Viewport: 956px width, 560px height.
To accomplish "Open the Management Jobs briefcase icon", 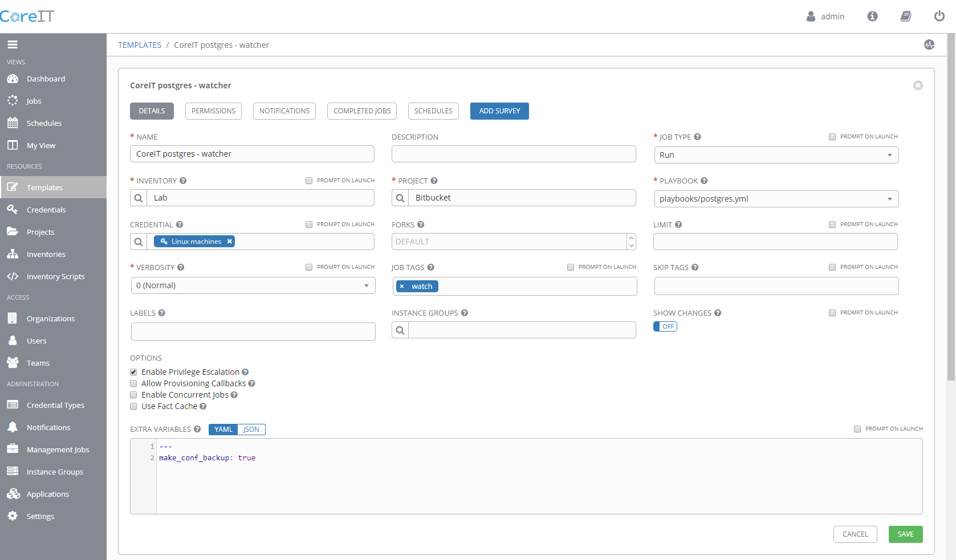I will coord(13,449).
